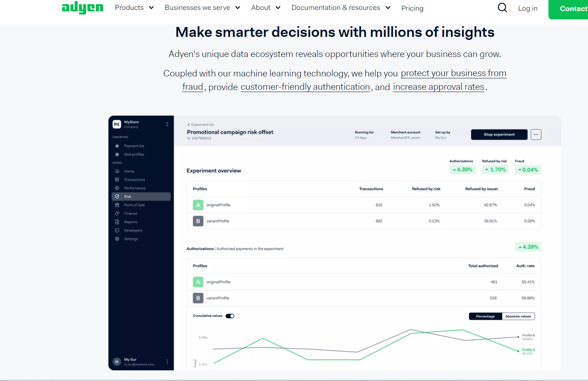Viewport: 588px width, 381px height.
Task: Click the Log in link
Action: pyautogui.click(x=528, y=8)
